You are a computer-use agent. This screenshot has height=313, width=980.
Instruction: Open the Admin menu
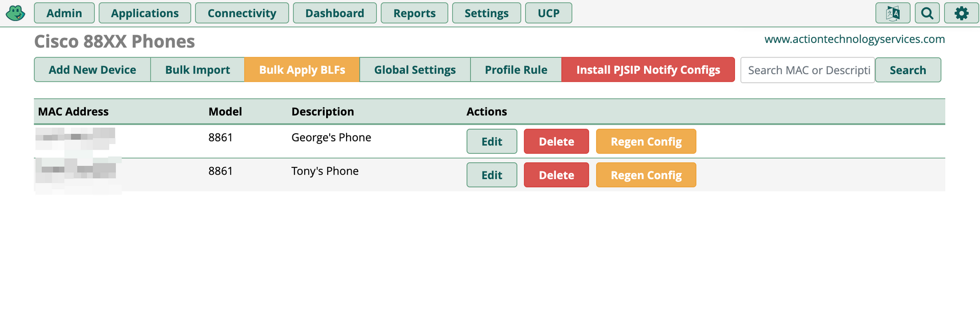(64, 13)
